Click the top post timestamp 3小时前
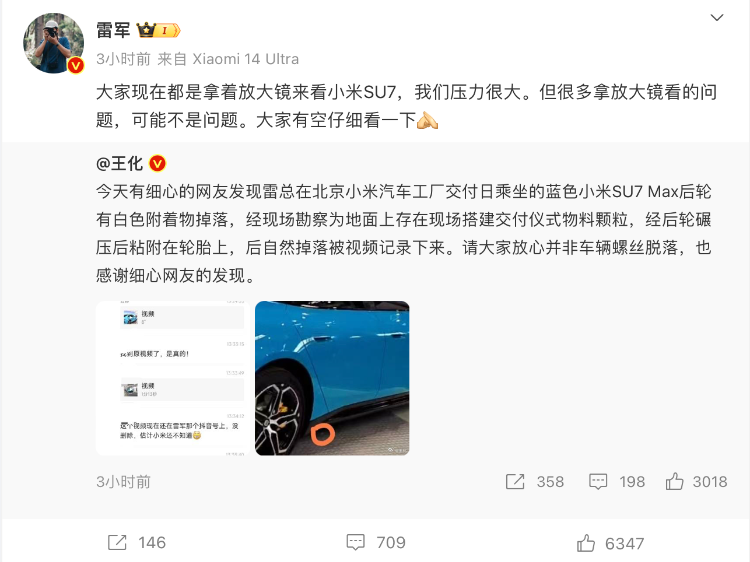The height and width of the screenshot is (562, 750). [123, 59]
